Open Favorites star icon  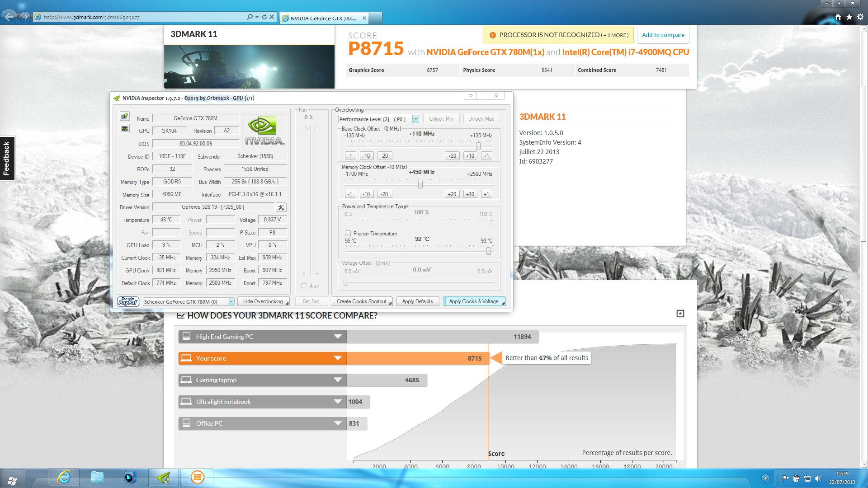849,17
